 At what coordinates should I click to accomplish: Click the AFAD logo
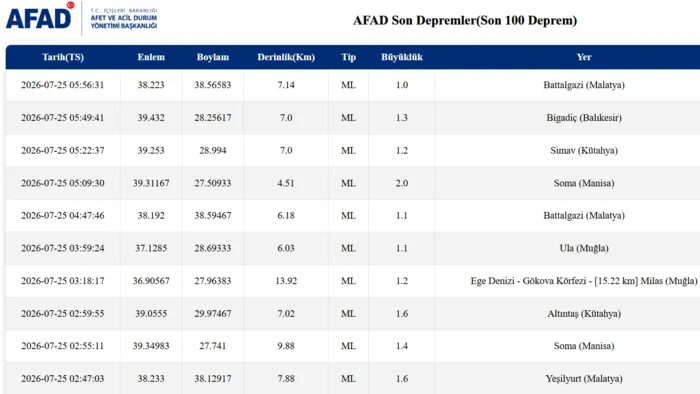(81, 18)
